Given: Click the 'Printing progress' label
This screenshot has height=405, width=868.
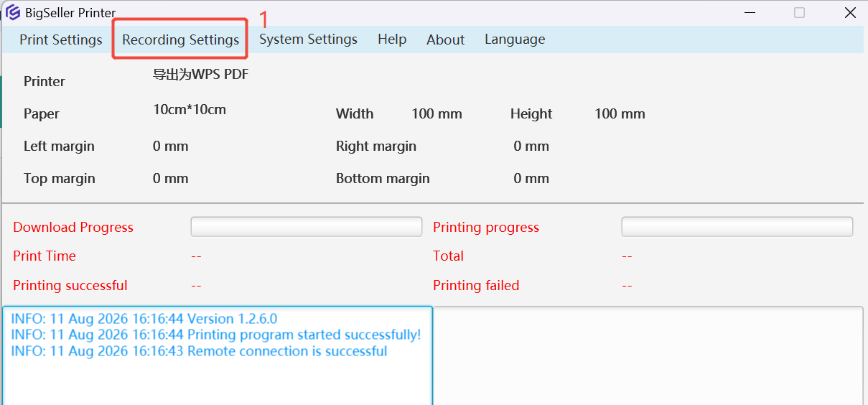Looking at the screenshot, I should (x=486, y=227).
